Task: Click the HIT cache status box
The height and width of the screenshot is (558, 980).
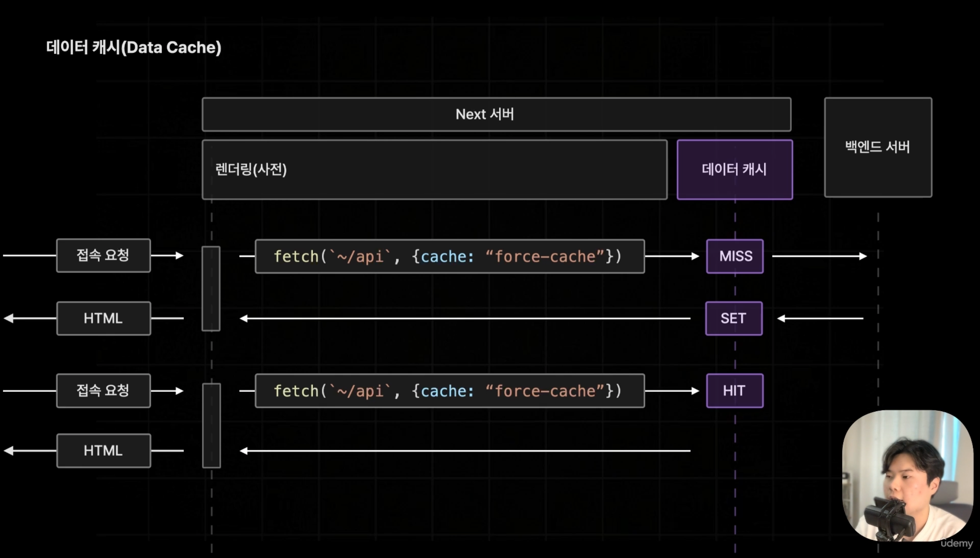Action: 735,391
